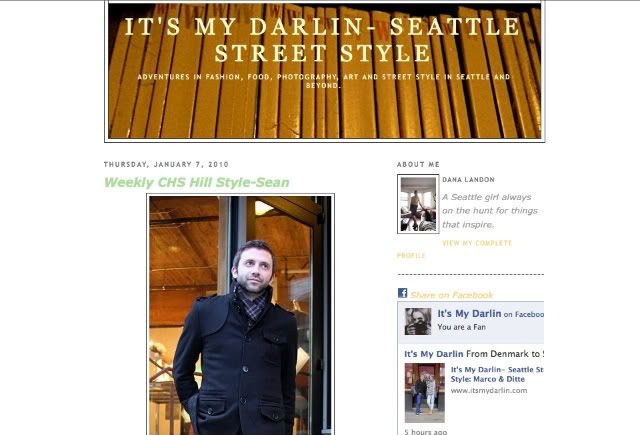Click the It's My Darlin Facebook page avatar
The image size is (640, 435).
click(418, 322)
